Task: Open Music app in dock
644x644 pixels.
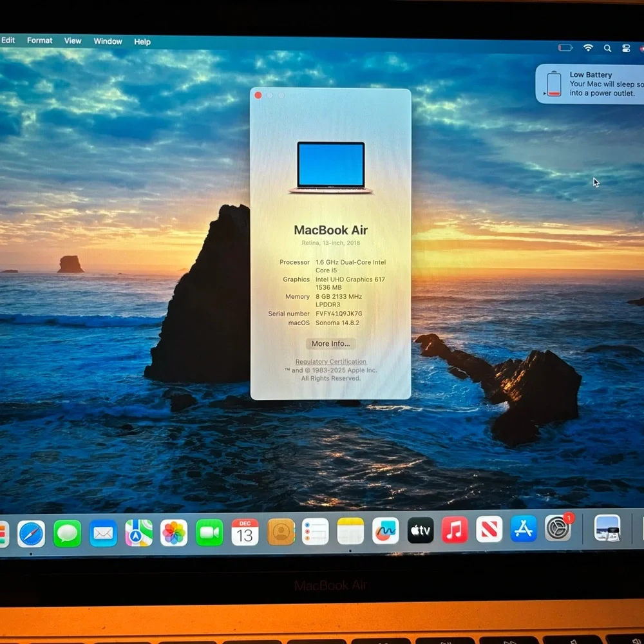Action: [x=455, y=529]
